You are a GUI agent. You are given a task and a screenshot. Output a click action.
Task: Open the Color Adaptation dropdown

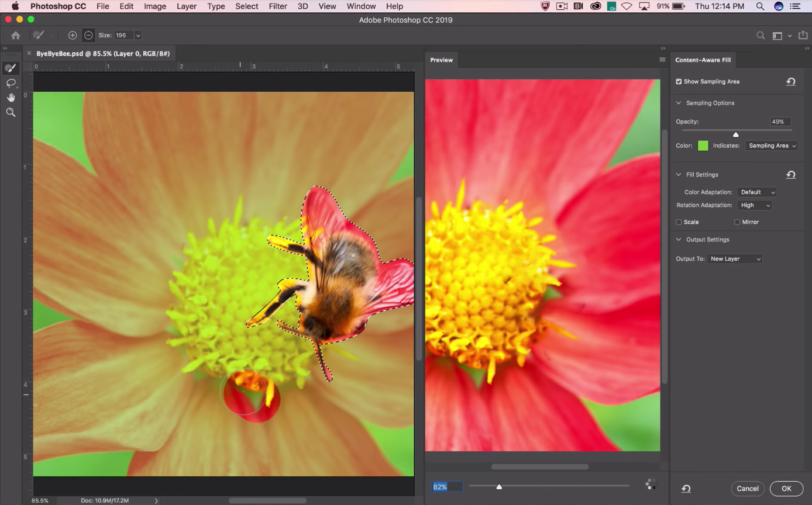[758, 192]
